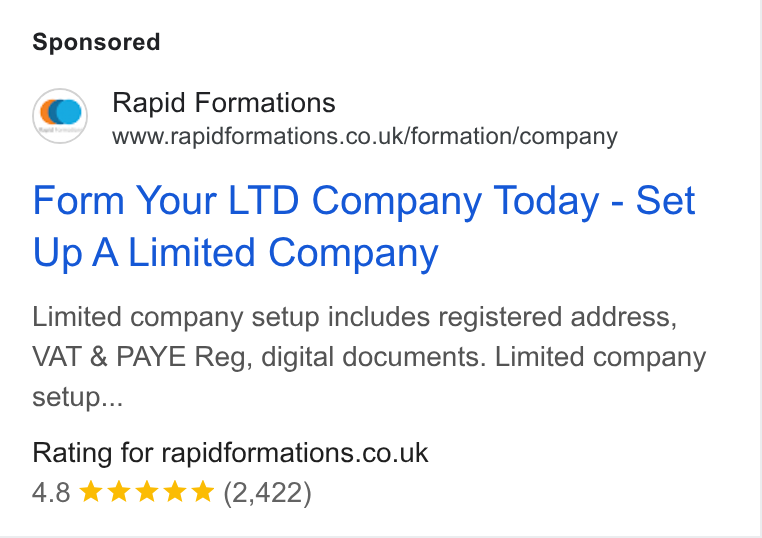
Task: Click 'digital documents' in the ad description
Action: (x=373, y=357)
